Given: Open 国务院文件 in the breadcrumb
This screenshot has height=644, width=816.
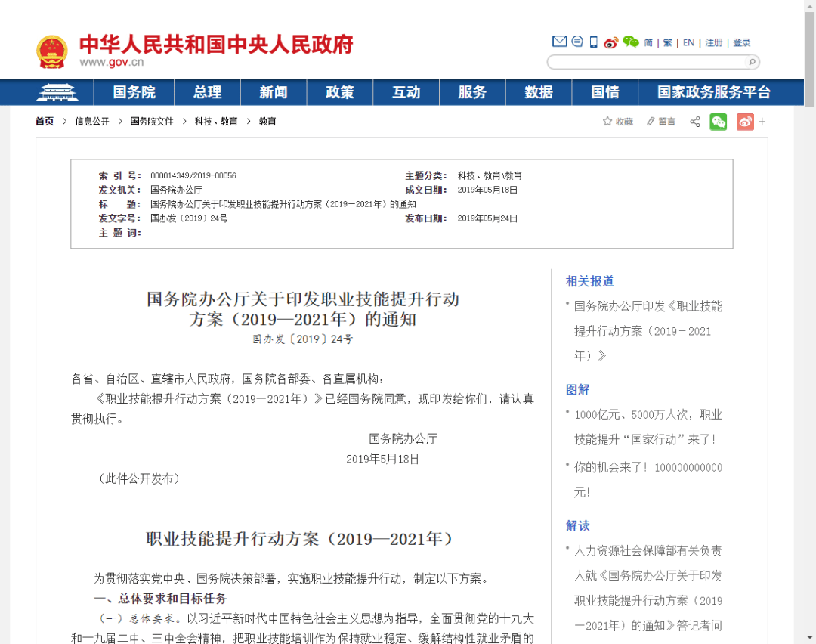Looking at the screenshot, I should (152, 121).
